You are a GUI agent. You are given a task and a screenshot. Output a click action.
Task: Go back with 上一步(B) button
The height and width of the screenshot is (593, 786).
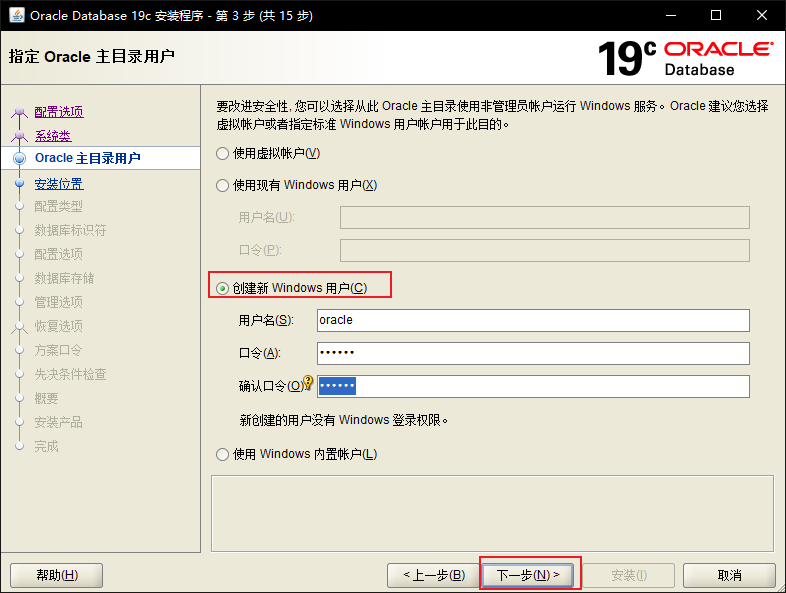[434, 575]
